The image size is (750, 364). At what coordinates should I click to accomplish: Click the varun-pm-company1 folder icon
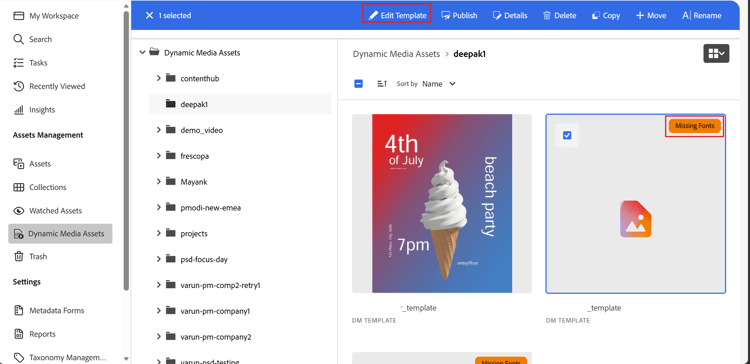171,310
